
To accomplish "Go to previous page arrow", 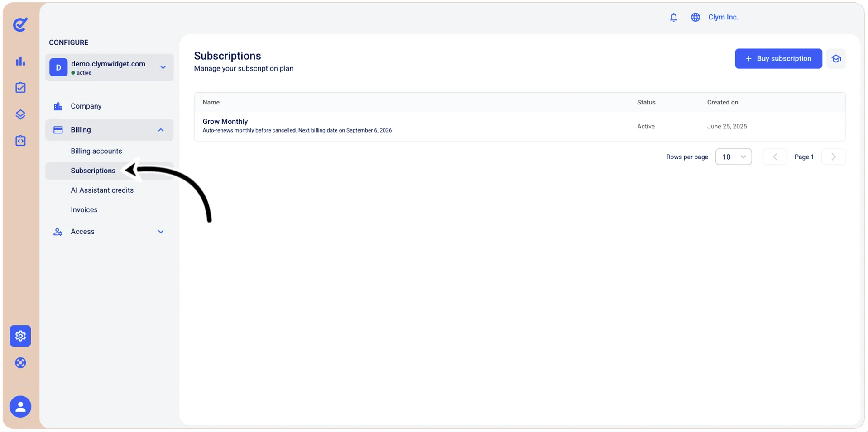I will tap(775, 157).
